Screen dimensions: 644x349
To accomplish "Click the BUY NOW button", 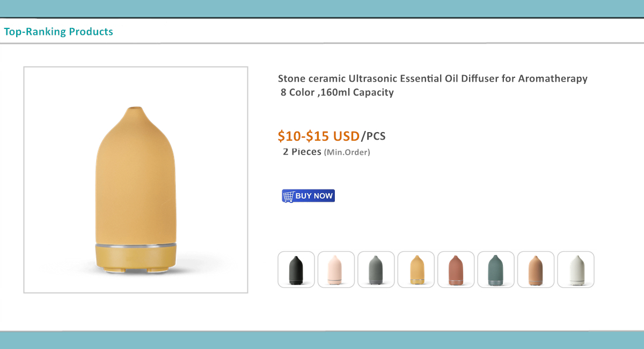I will coord(308,196).
